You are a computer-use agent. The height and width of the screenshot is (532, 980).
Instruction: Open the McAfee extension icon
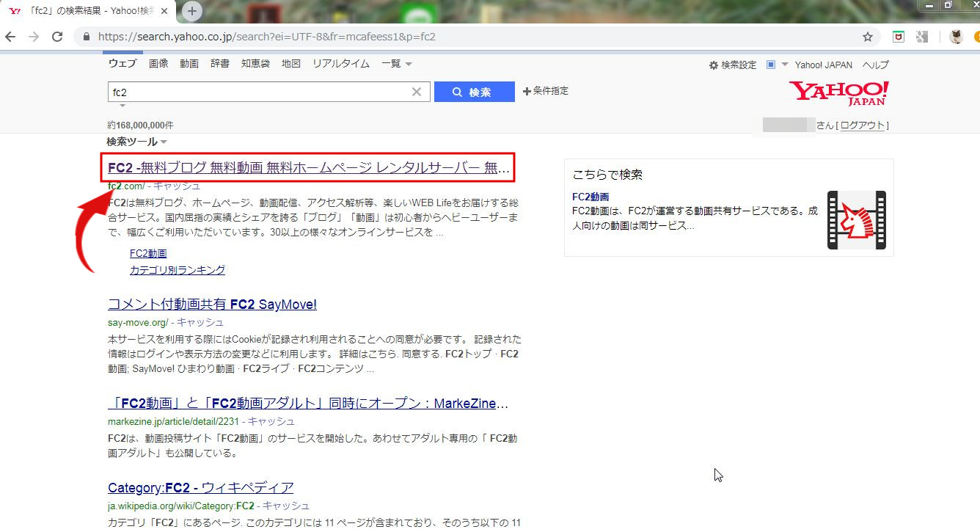click(898, 37)
